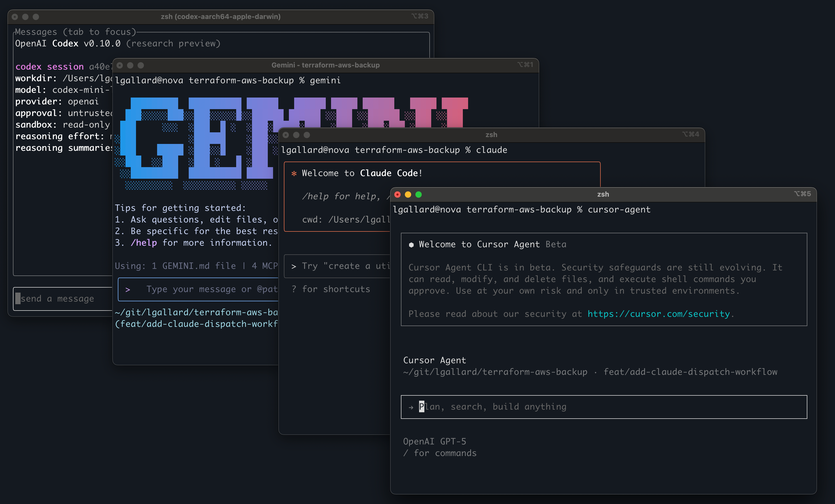
Task: Maximize the Claude zsh window
Action: [307, 135]
